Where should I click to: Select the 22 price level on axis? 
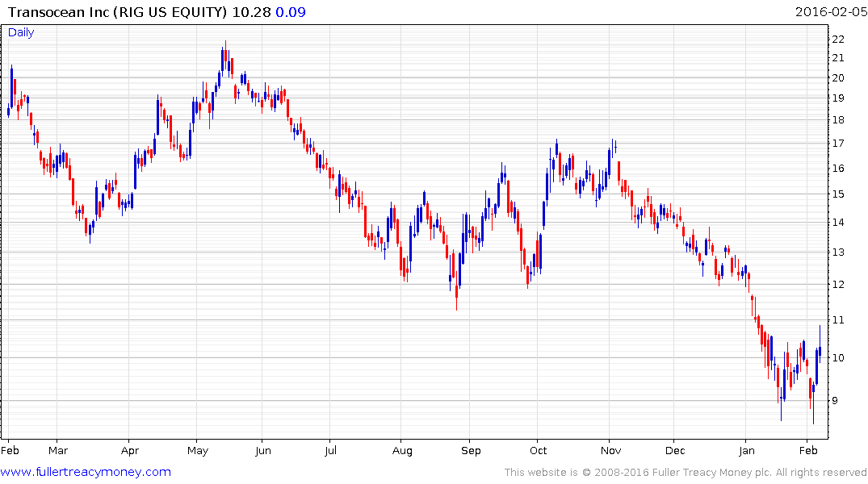coord(838,39)
